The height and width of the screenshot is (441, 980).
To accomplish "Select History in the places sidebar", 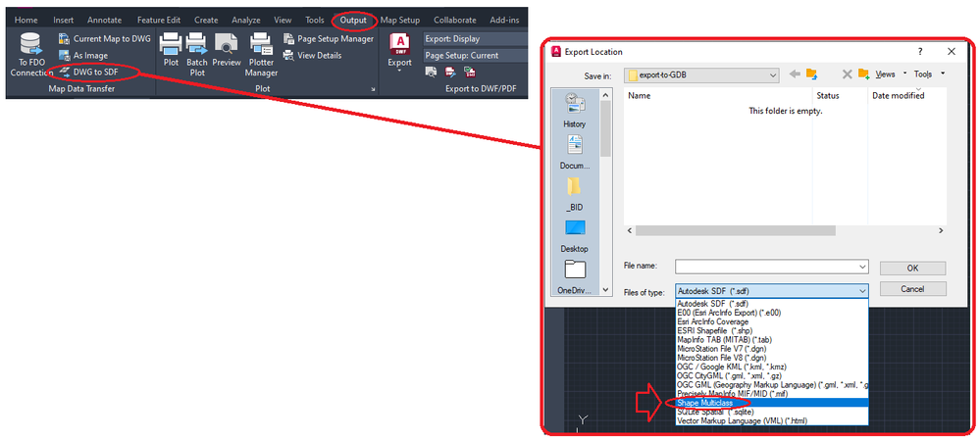I will point(575,110).
